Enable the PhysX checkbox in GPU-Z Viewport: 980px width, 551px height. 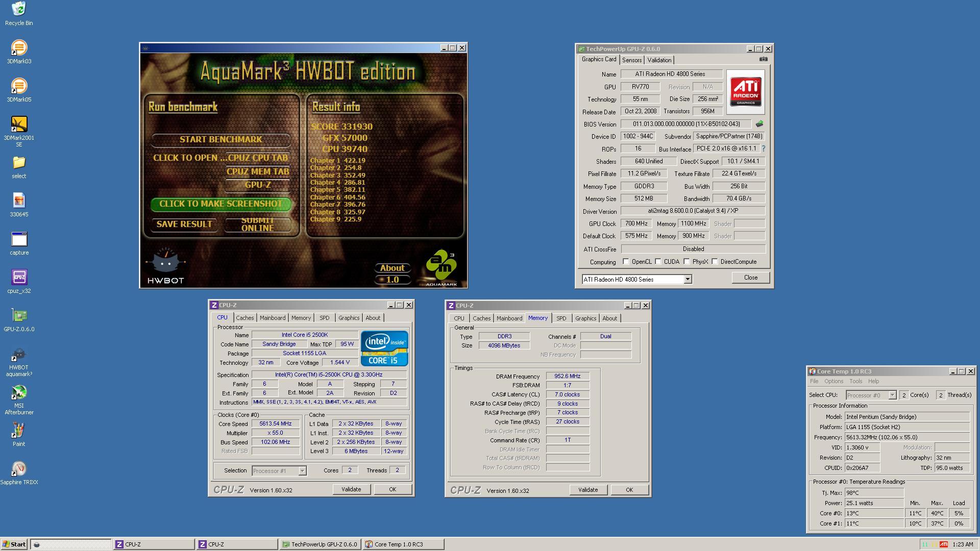(687, 262)
